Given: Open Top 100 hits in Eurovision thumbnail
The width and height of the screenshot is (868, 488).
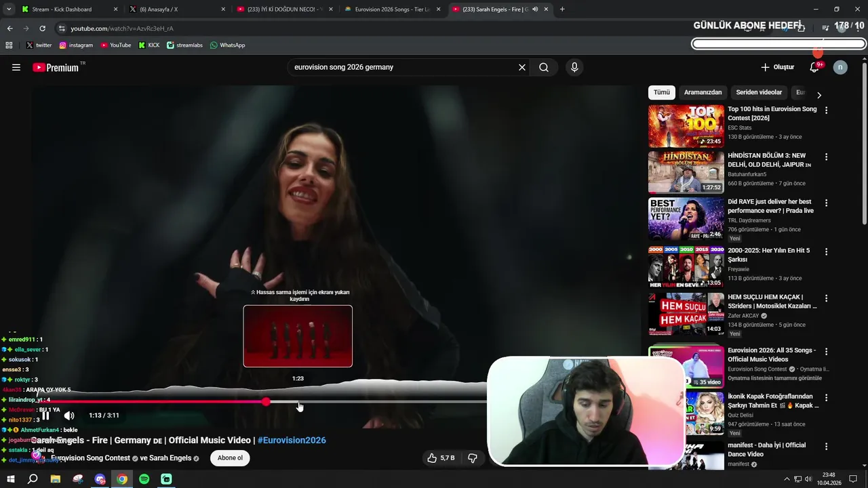Looking at the screenshot, I should pos(686,126).
